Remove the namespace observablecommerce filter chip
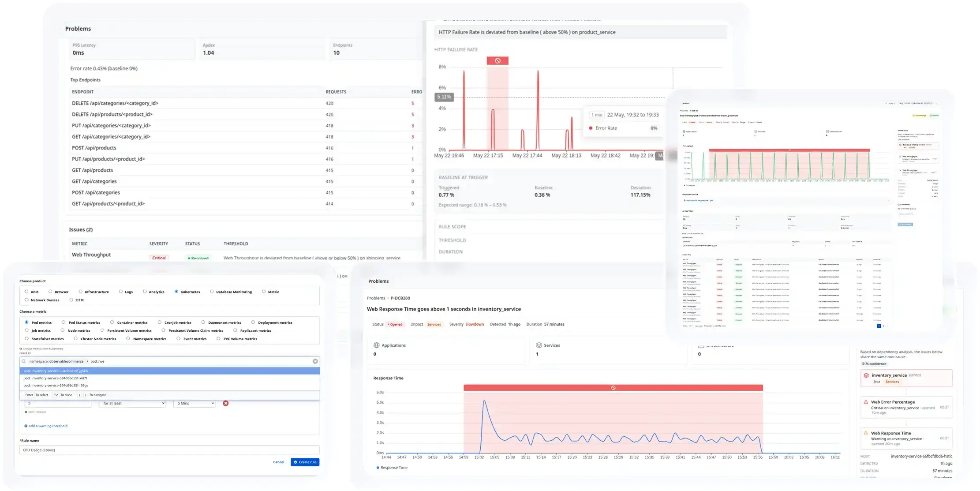Screen dimensions: 980x491 coord(87,361)
